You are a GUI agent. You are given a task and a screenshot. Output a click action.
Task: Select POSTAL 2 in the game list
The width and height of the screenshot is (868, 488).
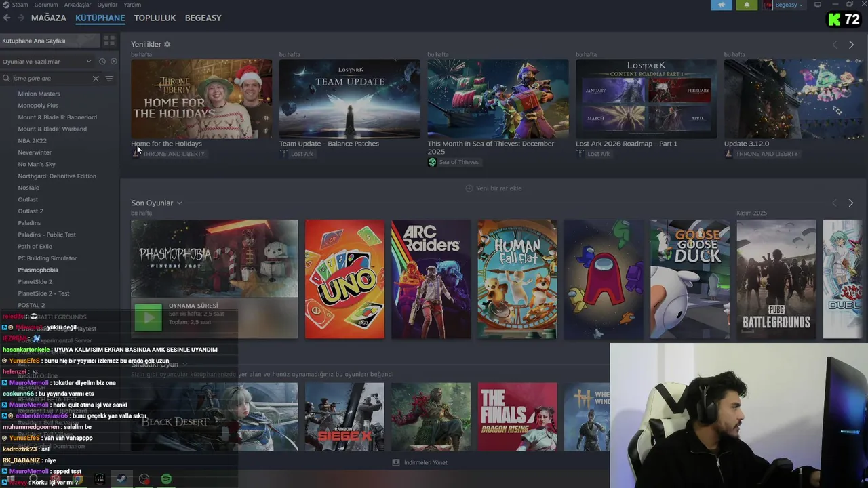tap(31, 305)
